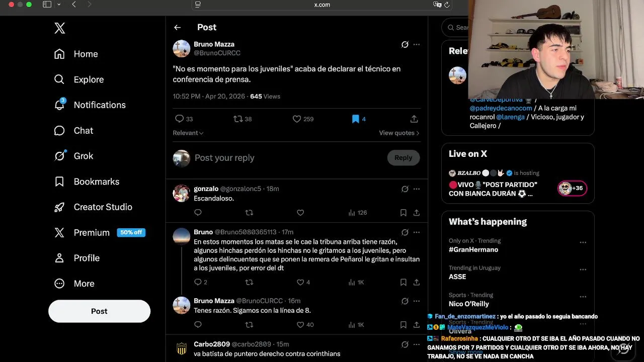
Task: Reply to gonzalo's Escandaloso comment
Action: point(198,213)
